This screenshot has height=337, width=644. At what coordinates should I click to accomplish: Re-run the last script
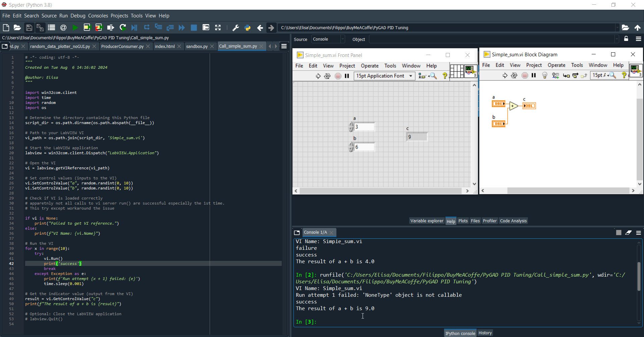123,27
